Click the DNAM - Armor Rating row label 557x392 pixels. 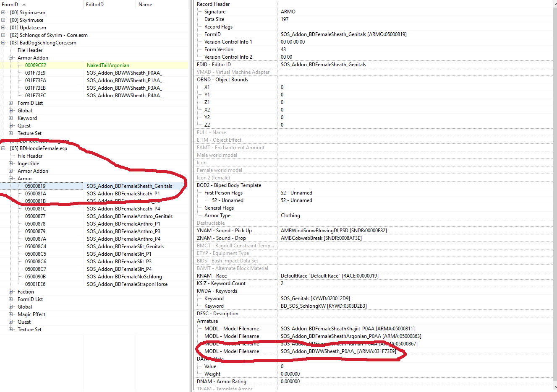tap(222, 382)
